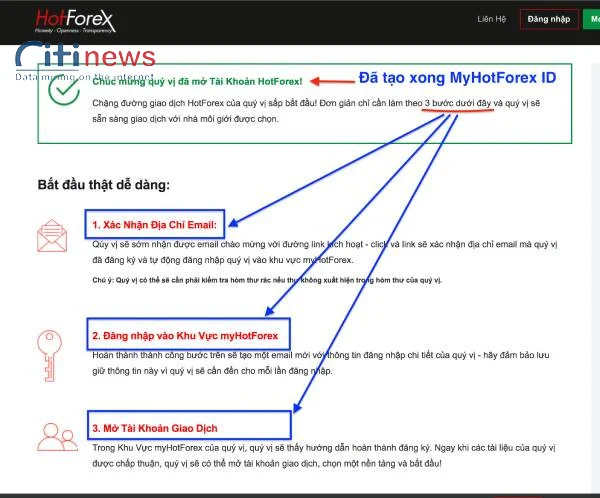Click the two-people account icon

tap(57, 437)
